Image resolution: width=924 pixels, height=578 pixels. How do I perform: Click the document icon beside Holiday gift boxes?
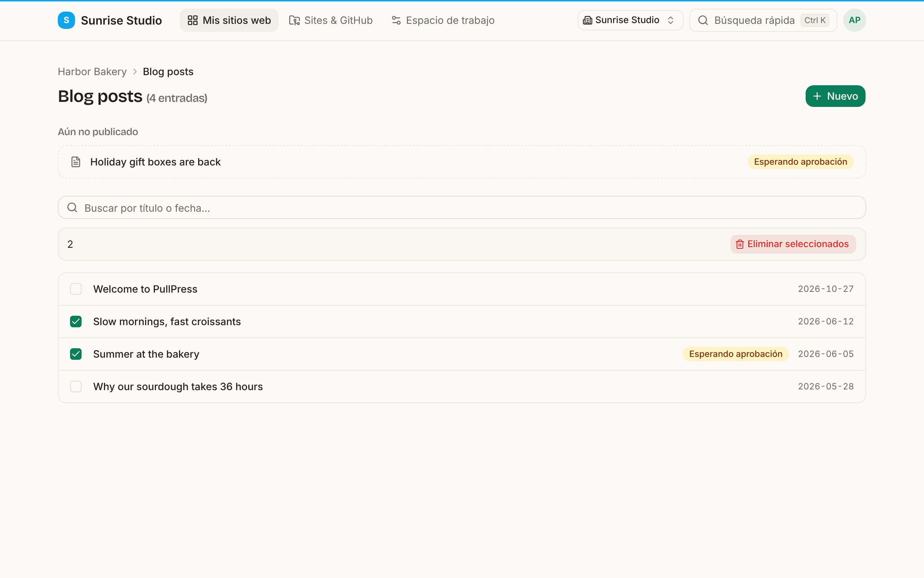pyautogui.click(x=75, y=162)
